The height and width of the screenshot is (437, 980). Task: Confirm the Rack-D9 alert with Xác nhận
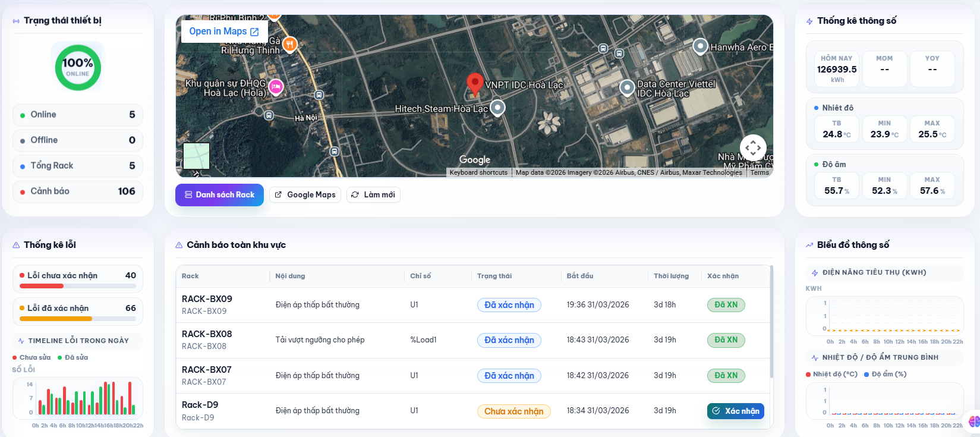tap(735, 411)
